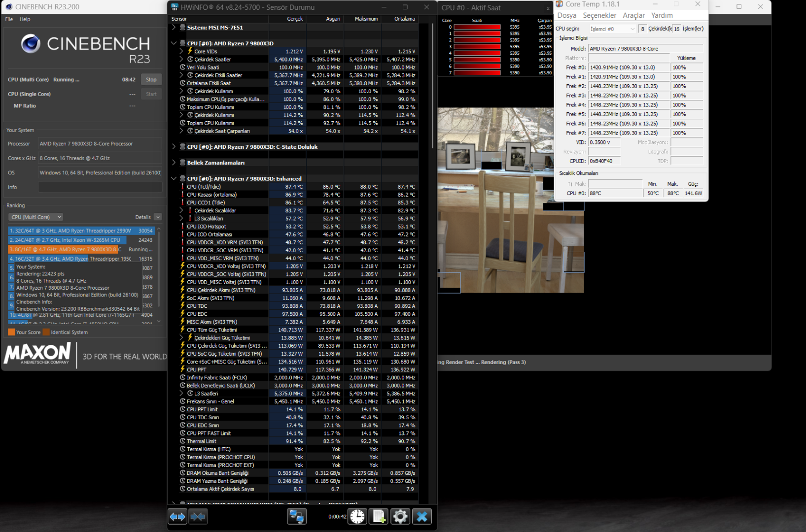This screenshot has height=532, width=806.
Task: Open the Dosya menu in Core Temp
Action: point(567,15)
